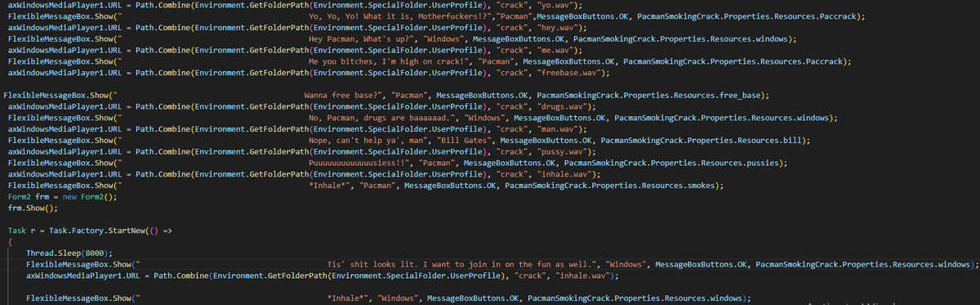Click the frm.Show(); statement
This screenshot has width=980, height=305.
coord(33,209)
